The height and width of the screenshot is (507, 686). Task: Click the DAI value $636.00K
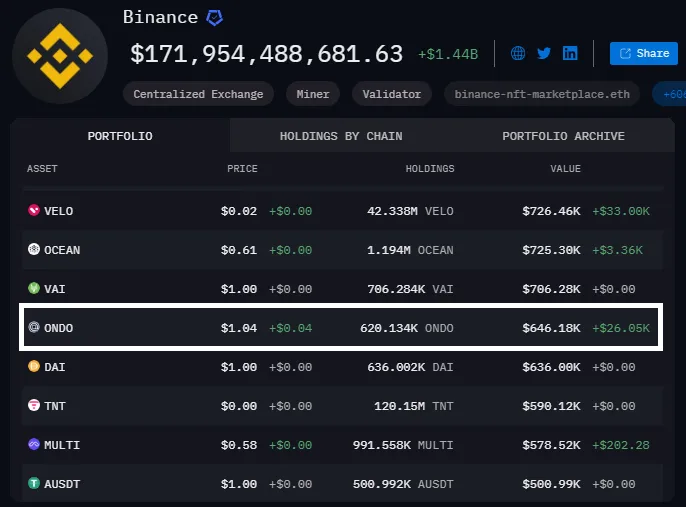pos(551,367)
